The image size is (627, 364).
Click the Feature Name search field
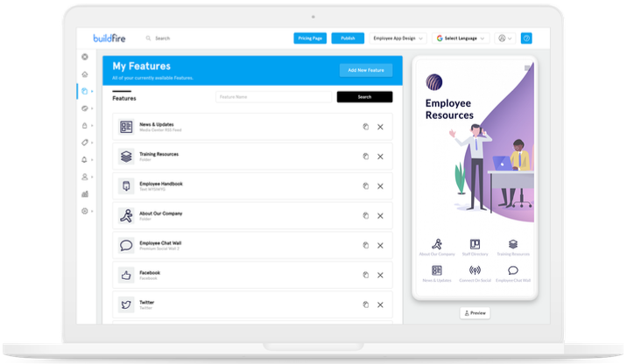click(273, 97)
